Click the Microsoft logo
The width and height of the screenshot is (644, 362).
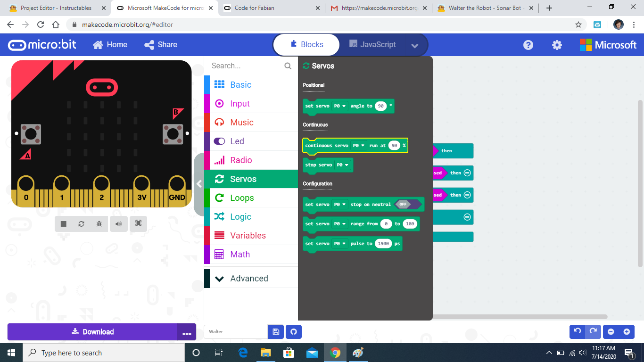(608, 45)
